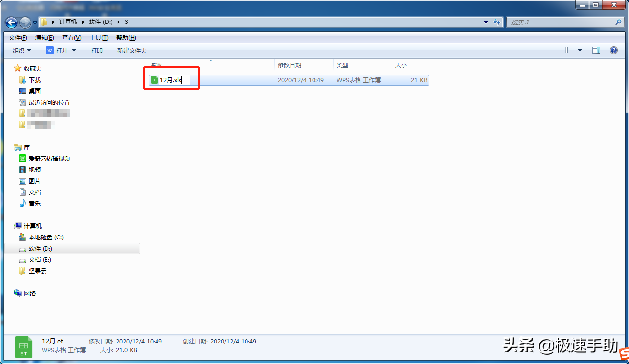Click the refresh button beside address bar
Image resolution: width=629 pixels, height=364 pixels.
(497, 22)
